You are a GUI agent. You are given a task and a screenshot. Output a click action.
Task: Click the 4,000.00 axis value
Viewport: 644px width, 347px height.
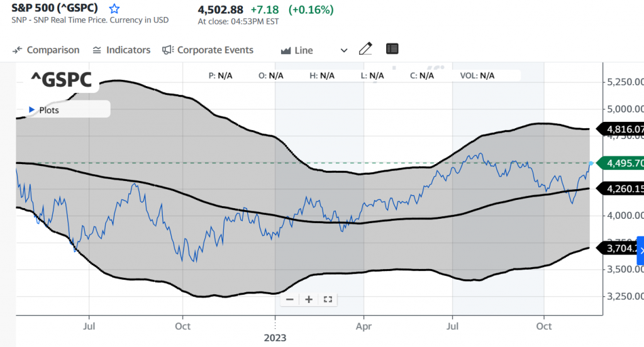coord(625,215)
